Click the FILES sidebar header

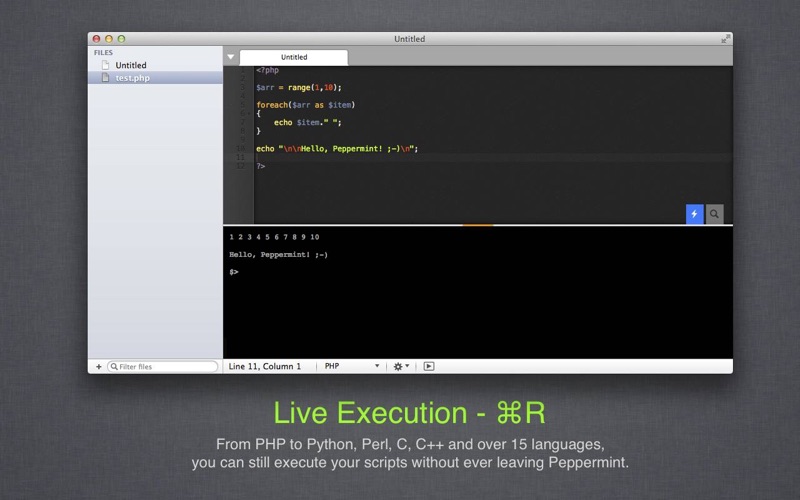103,53
